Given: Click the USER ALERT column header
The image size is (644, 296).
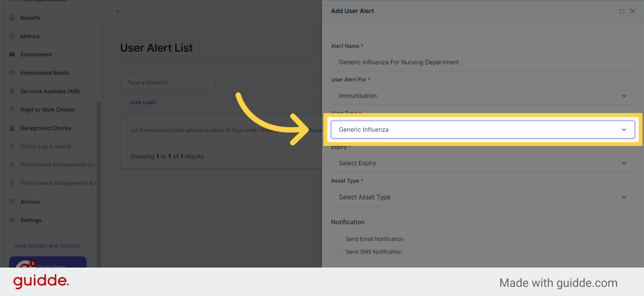Looking at the screenshot, I should click(x=143, y=103).
